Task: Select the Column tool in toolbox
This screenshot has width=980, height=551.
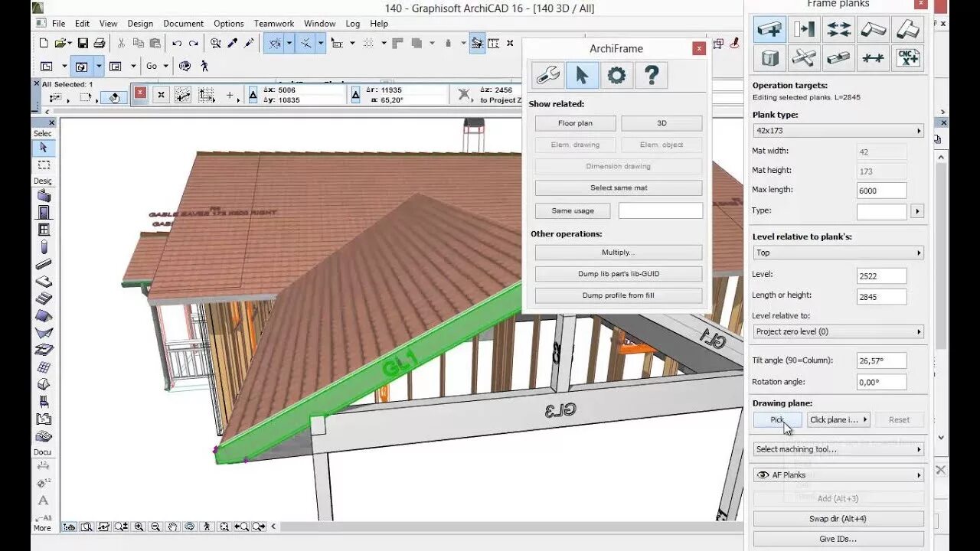Action: click(44, 246)
